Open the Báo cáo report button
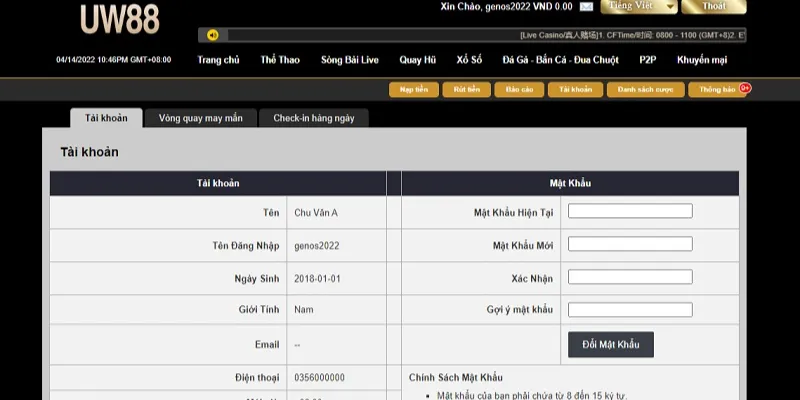 tap(519, 90)
